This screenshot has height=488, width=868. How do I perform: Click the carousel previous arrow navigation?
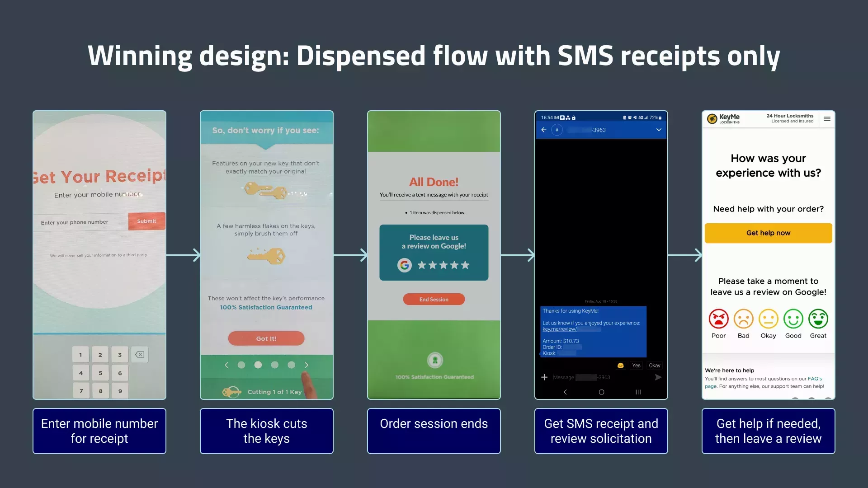tap(226, 365)
